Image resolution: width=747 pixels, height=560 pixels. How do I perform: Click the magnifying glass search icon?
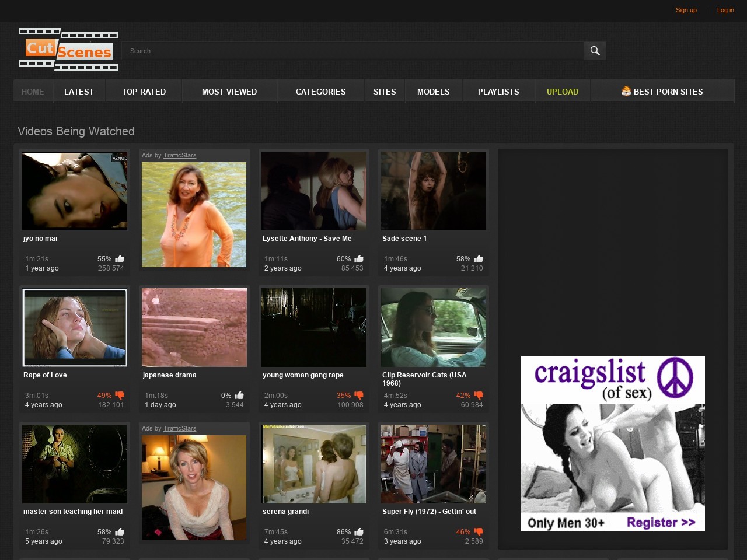595,51
